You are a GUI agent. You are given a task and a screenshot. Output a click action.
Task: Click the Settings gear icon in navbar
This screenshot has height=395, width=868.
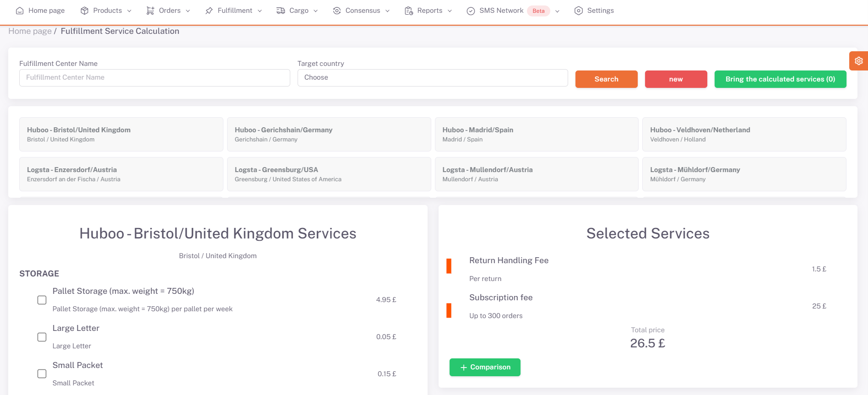(579, 11)
